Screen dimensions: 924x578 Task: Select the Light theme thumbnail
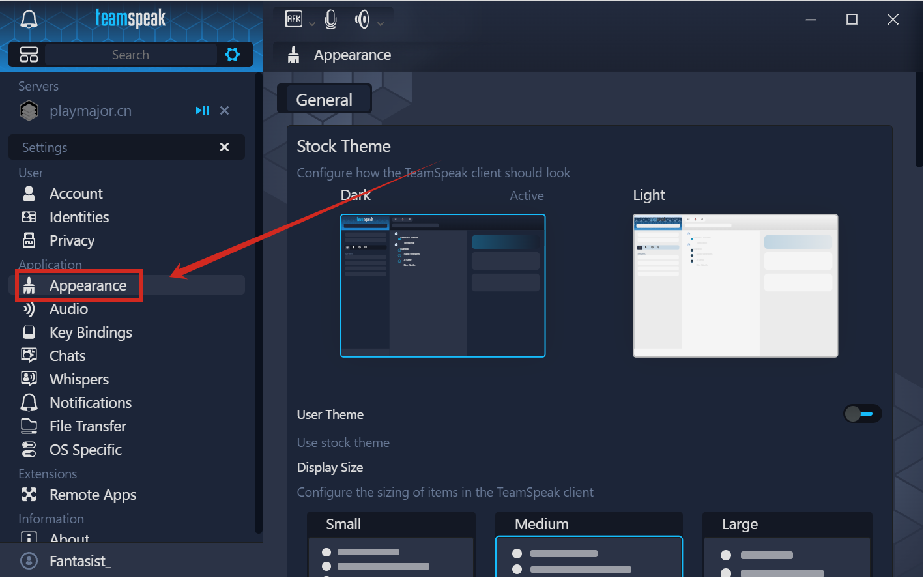(736, 285)
